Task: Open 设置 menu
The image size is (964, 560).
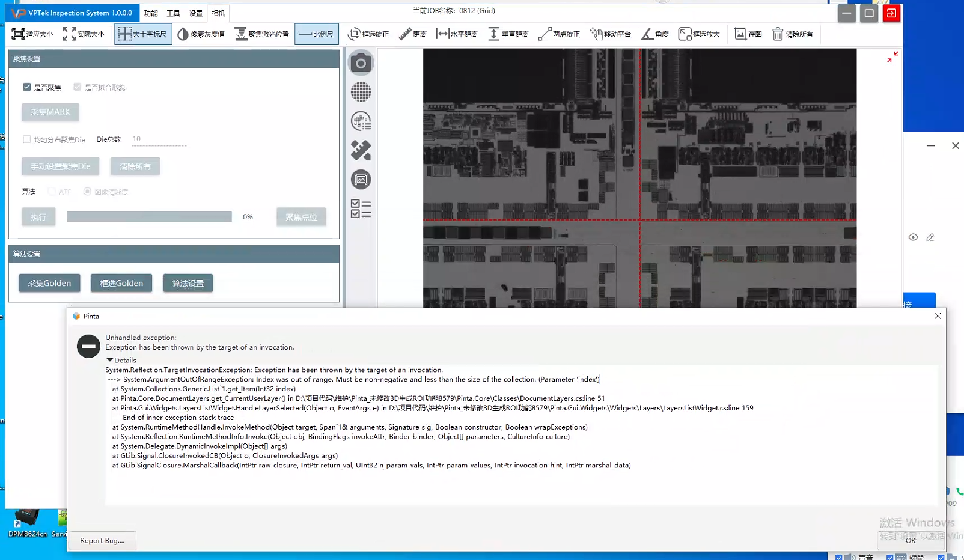Action: tap(196, 13)
